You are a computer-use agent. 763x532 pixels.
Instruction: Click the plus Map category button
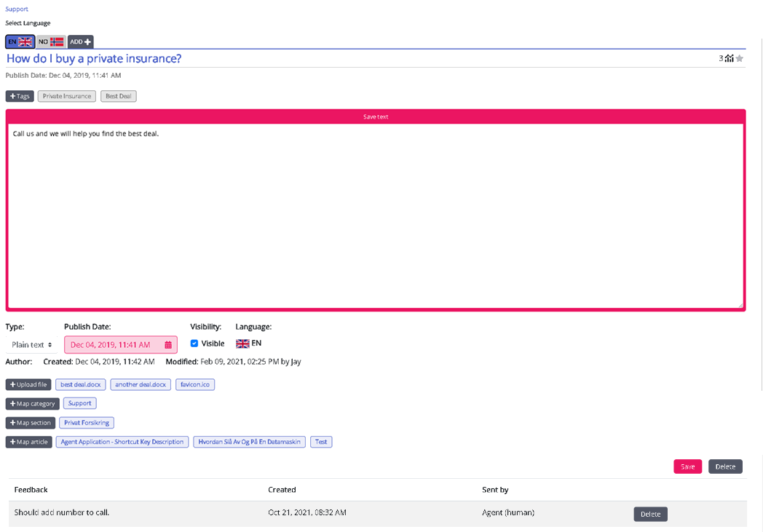pyautogui.click(x=32, y=403)
